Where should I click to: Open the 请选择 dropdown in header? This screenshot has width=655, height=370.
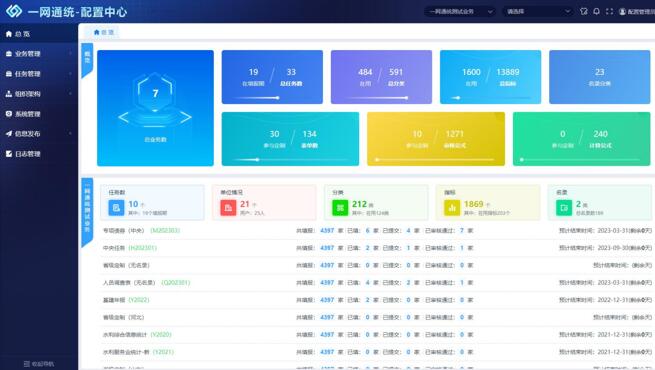[538, 11]
